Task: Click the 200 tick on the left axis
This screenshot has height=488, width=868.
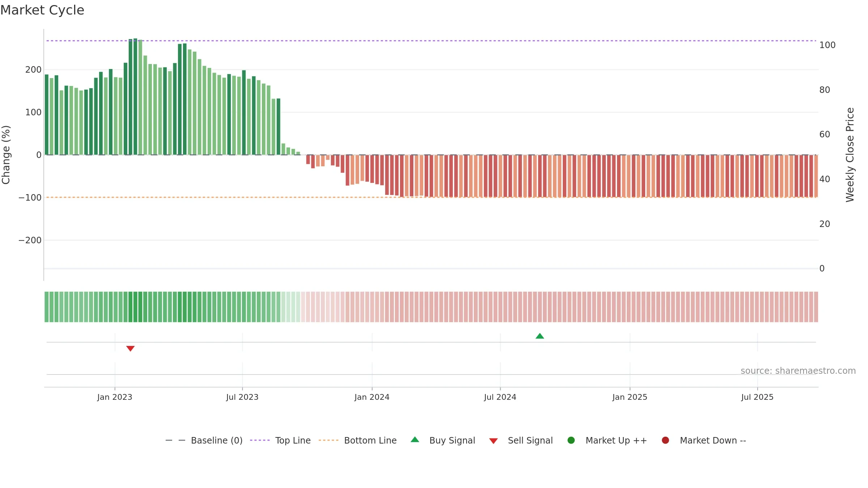Action: [x=33, y=70]
